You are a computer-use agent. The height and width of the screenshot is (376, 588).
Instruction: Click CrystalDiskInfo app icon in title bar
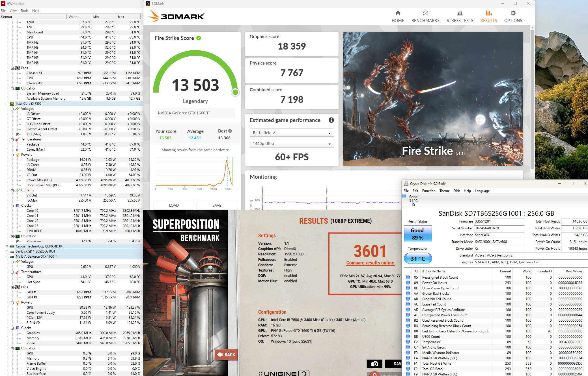[406, 183]
